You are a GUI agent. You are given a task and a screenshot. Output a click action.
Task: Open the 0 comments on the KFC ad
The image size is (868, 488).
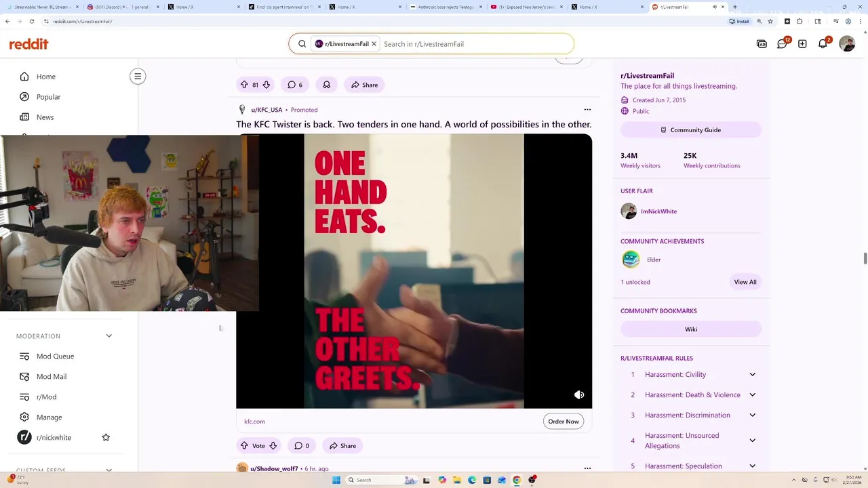coord(302,445)
